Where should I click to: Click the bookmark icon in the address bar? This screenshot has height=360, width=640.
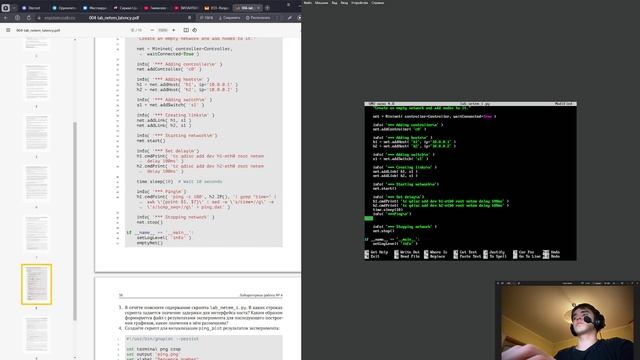pyautogui.click(x=189, y=18)
